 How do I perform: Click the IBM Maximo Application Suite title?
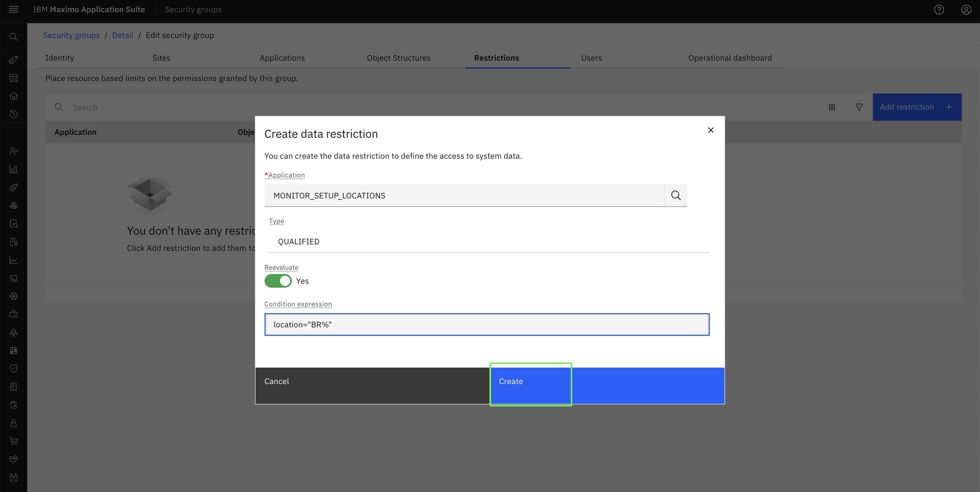pos(89,10)
